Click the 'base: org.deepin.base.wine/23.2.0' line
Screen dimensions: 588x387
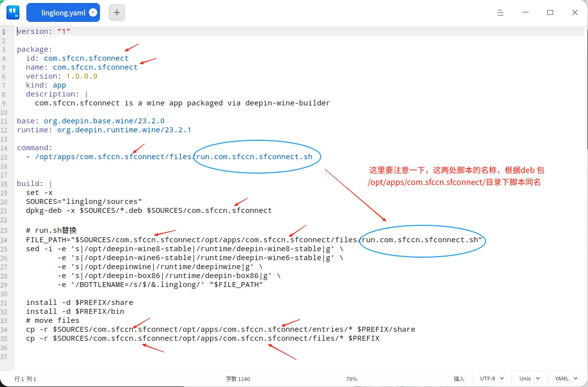(91, 121)
